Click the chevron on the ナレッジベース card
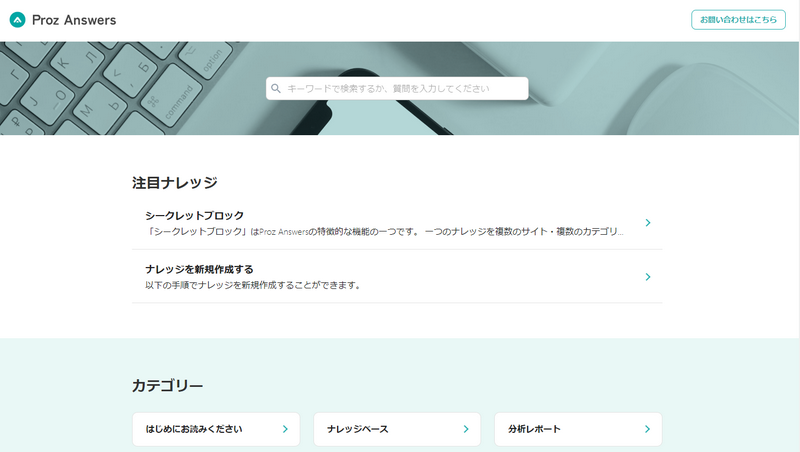 [x=466, y=429]
